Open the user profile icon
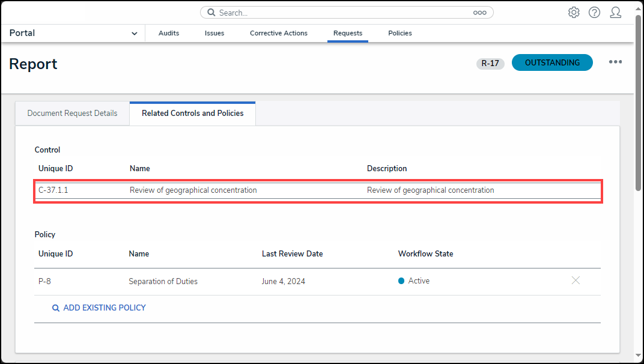644x364 pixels. tap(615, 13)
